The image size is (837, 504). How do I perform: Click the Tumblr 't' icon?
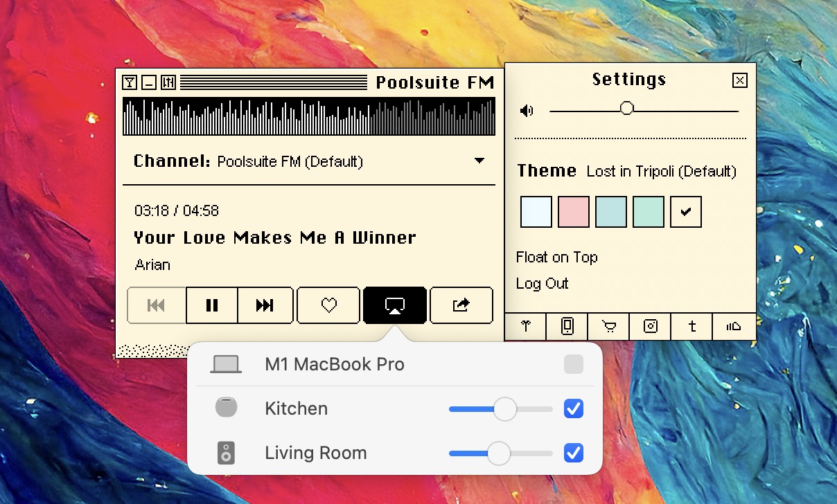click(691, 326)
